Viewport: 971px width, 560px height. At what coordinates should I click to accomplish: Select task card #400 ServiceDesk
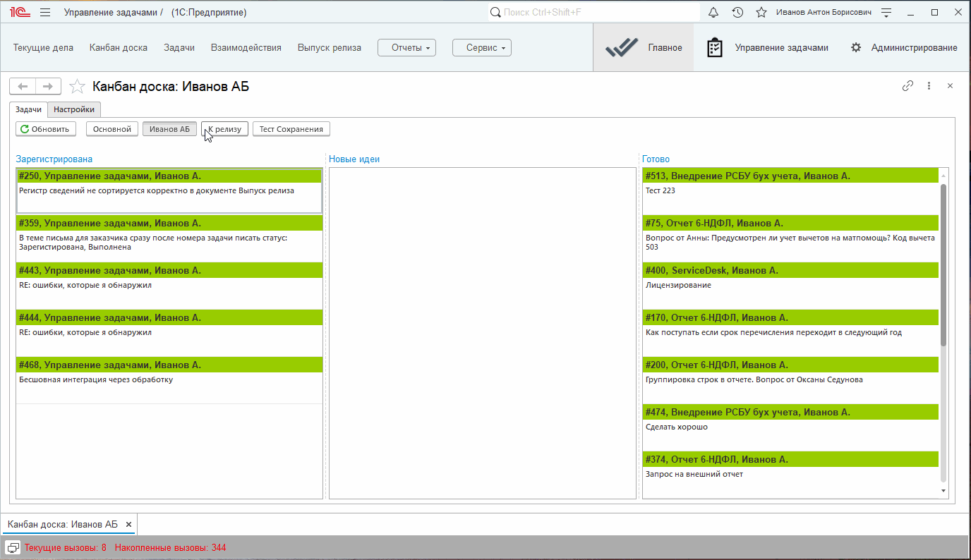coord(790,286)
